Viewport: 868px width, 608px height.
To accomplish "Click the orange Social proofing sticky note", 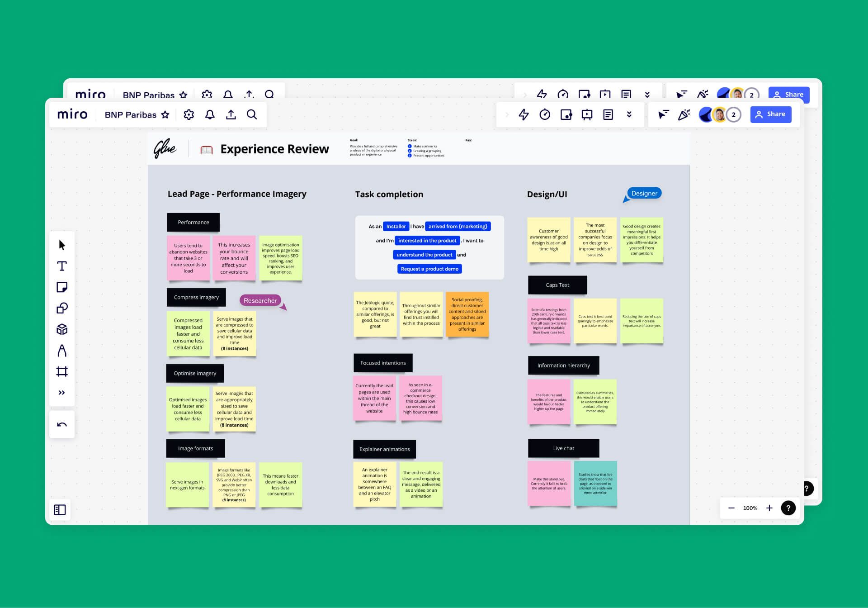I will [467, 314].
